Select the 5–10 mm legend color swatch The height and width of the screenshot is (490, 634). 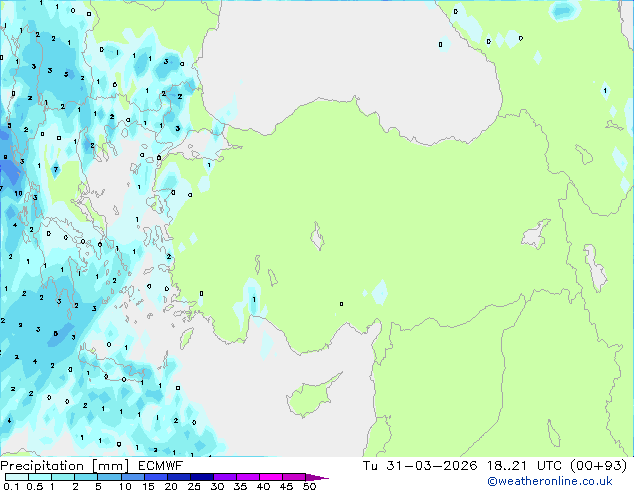[x=109, y=477]
